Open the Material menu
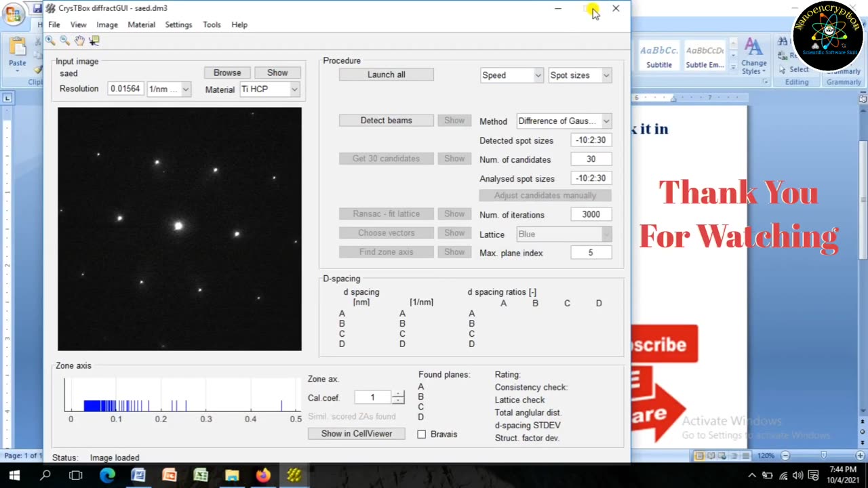The width and height of the screenshot is (868, 488). point(141,24)
